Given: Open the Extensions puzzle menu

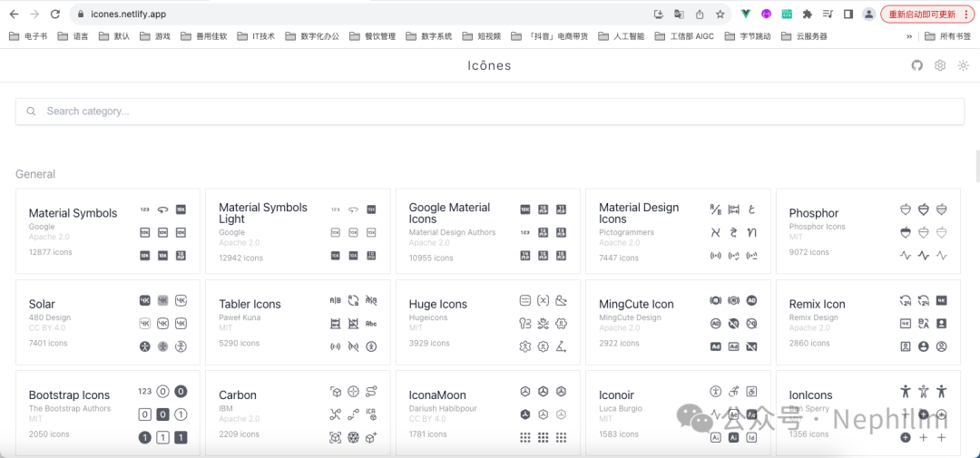Looking at the screenshot, I should click(807, 14).
